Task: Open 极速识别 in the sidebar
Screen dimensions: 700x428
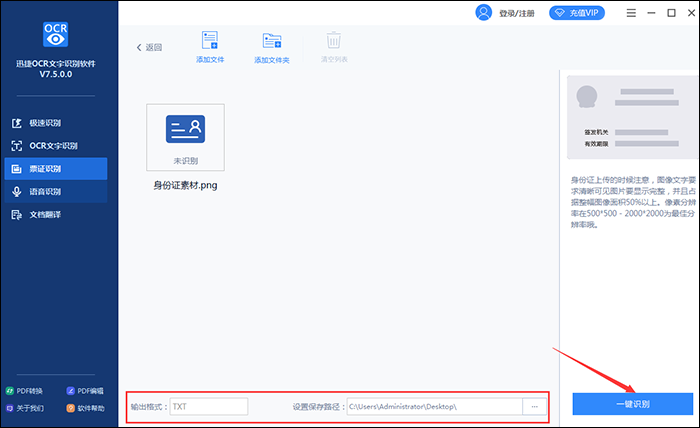Action: 56,123
